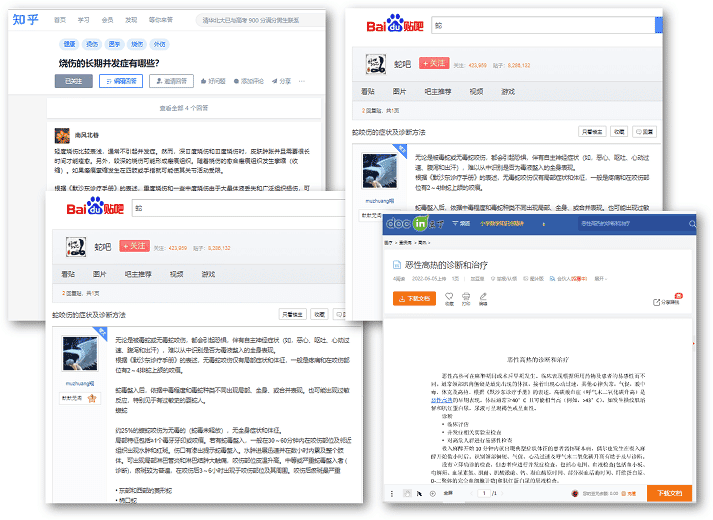
Task: Open 蛇吧 forum avatar in top-right Tieba window
Action: click(x=376, y=64)
